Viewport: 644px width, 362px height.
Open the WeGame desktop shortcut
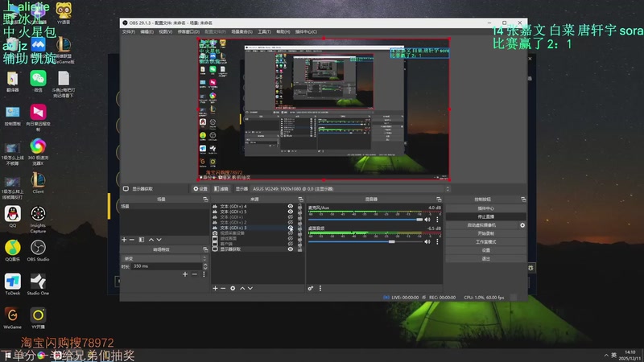click(12, 319)
